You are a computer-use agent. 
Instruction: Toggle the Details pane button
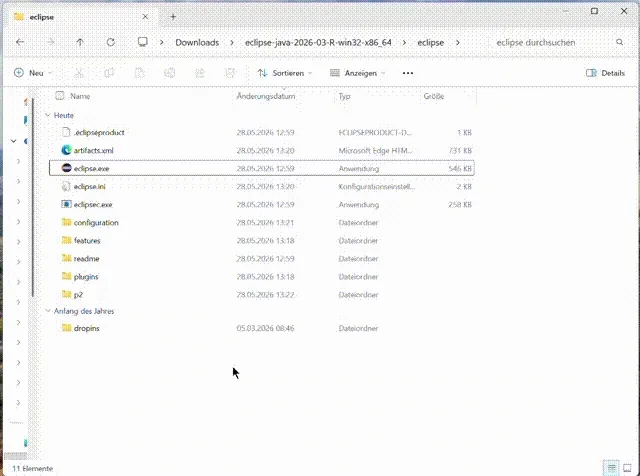point(605,73)
